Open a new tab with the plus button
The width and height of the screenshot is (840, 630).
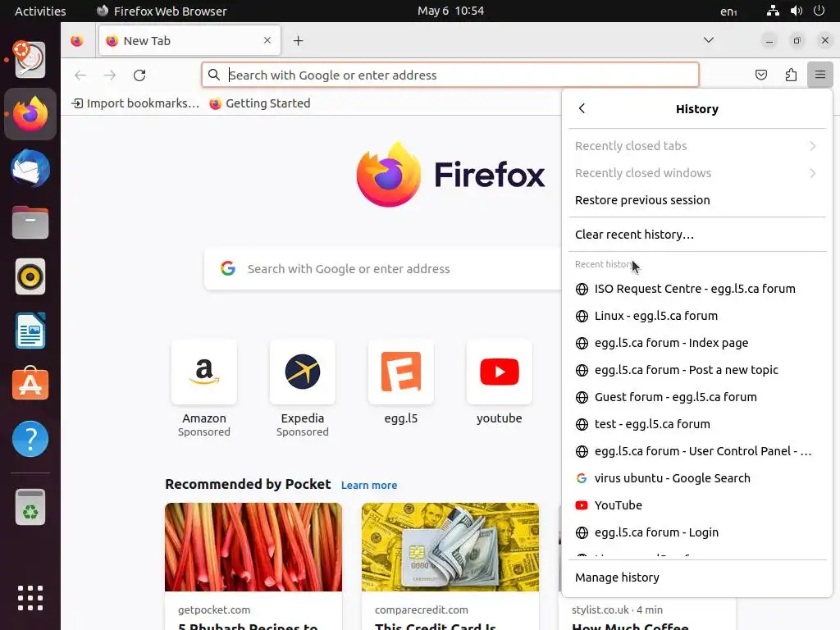pos(299,41)
